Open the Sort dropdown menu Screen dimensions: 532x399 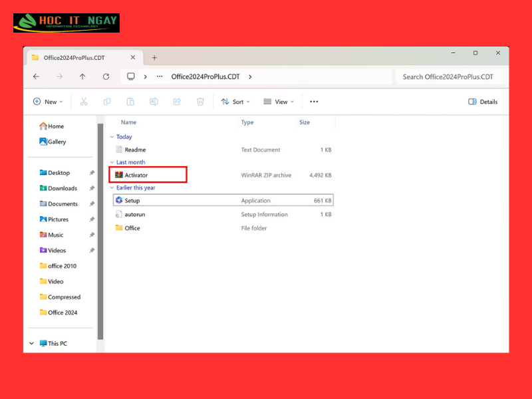click(x=235, y=102)
